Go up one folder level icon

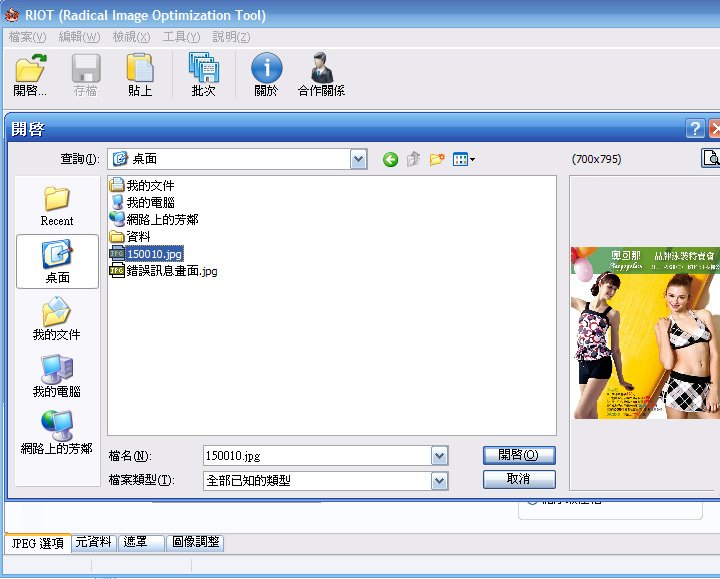coord(414,159)
